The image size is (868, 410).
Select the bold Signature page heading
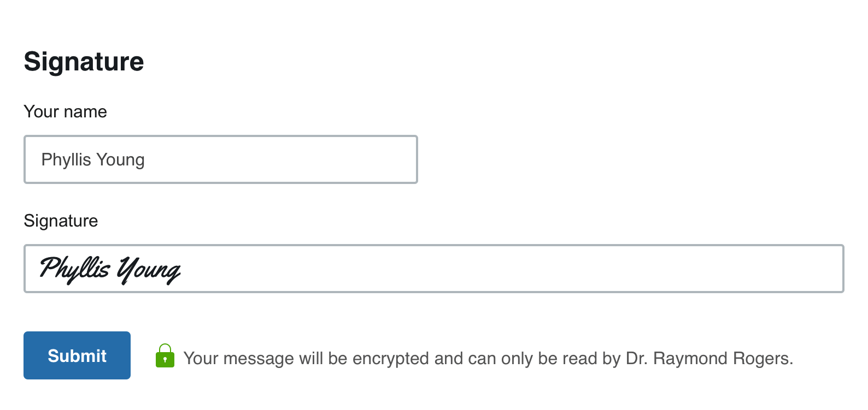click(84, 62)
